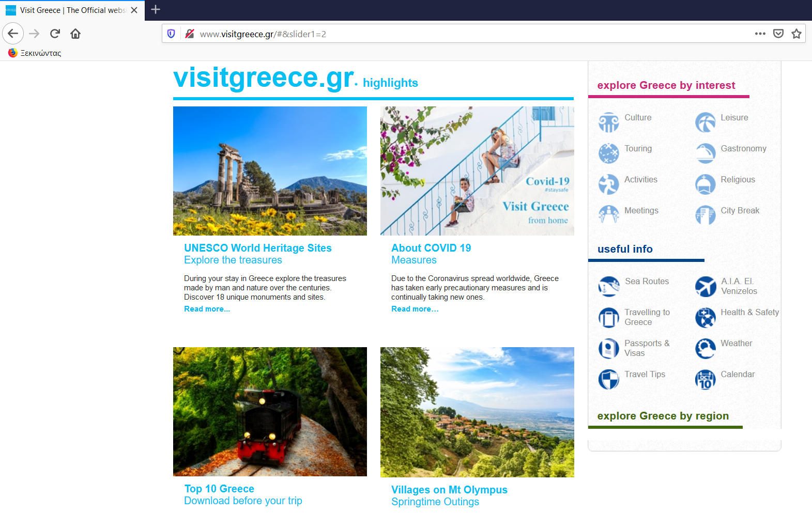Read more about UNESCO World Heritage Sites

(x=207, y=309)
